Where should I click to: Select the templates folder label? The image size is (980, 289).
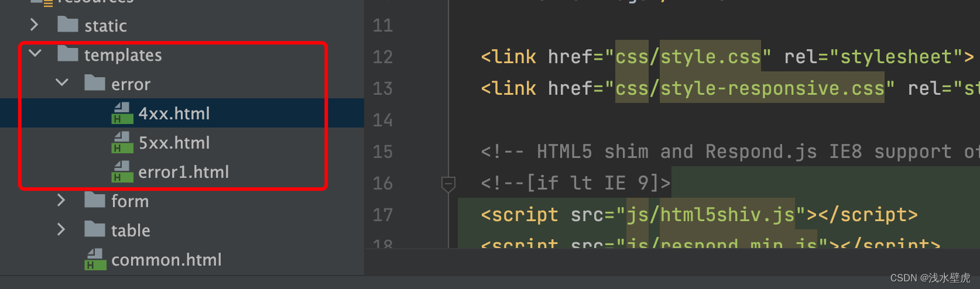123,55
